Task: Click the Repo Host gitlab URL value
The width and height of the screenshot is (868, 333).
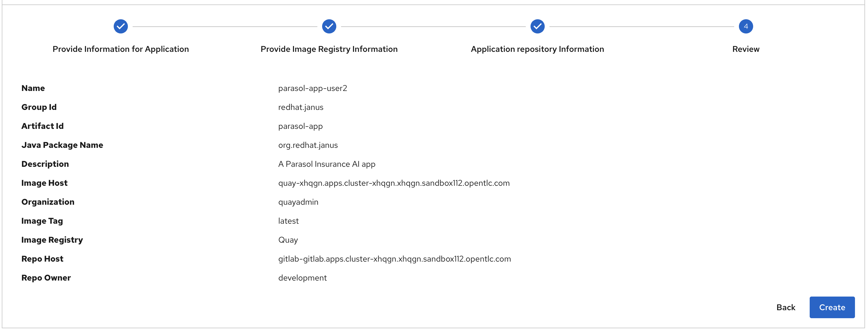Action: click(395, 259)
